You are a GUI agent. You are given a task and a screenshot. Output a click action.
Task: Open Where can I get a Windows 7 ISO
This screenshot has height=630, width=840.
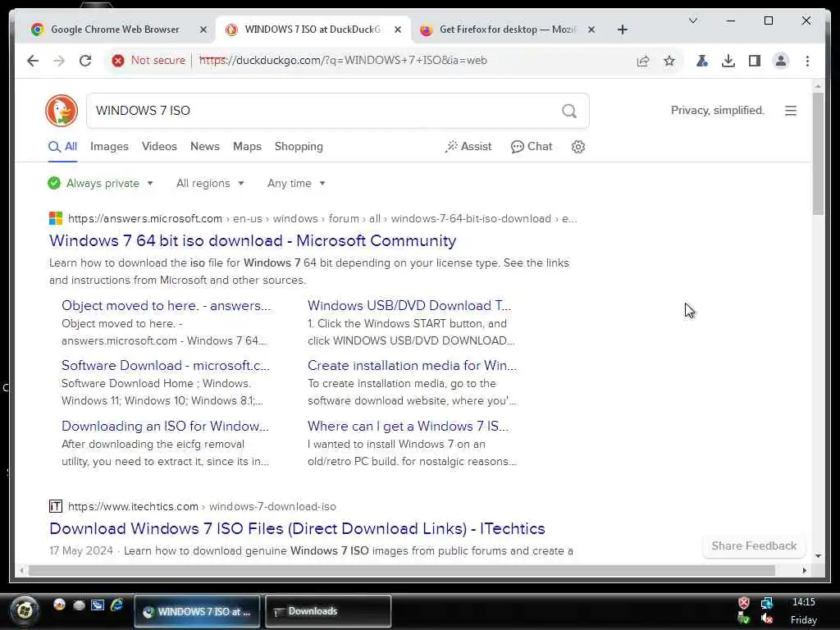pyautogui.click(x=409, y=426)
